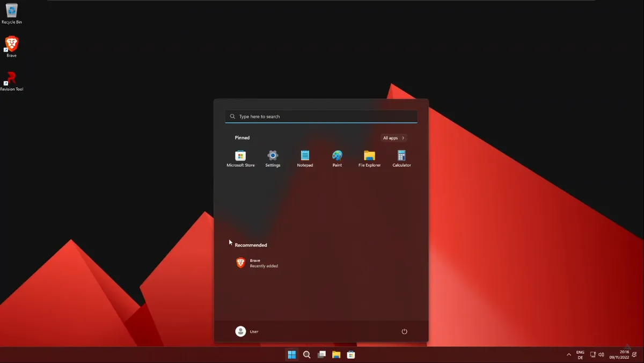
Task: Show All apps list
Action: point(393,138)
